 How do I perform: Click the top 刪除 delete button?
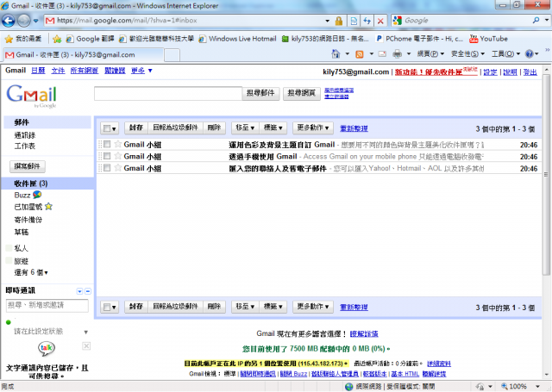(214, 128)
